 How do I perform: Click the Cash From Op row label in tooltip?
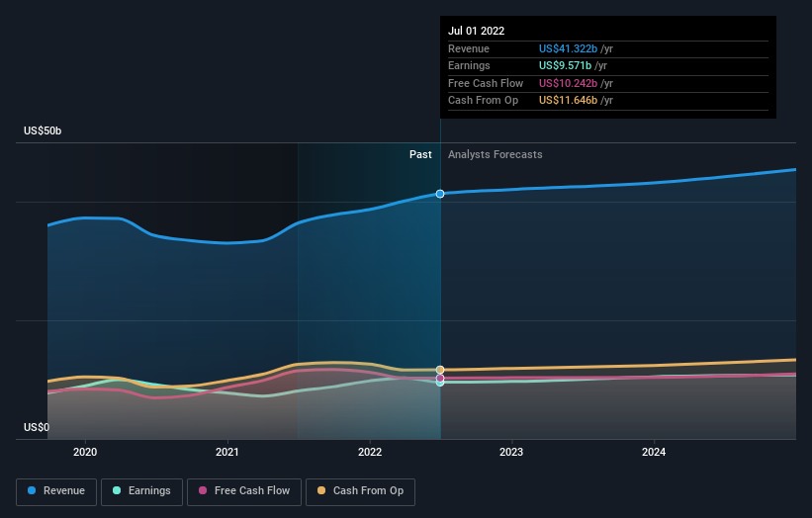click(484, 101)
